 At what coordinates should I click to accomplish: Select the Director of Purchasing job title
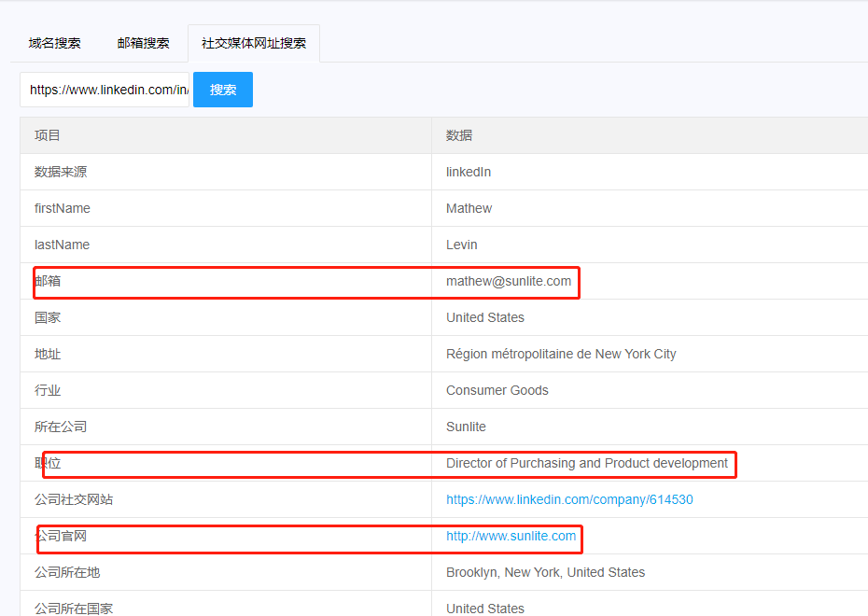pyautogui.click(x=586, y=463)
